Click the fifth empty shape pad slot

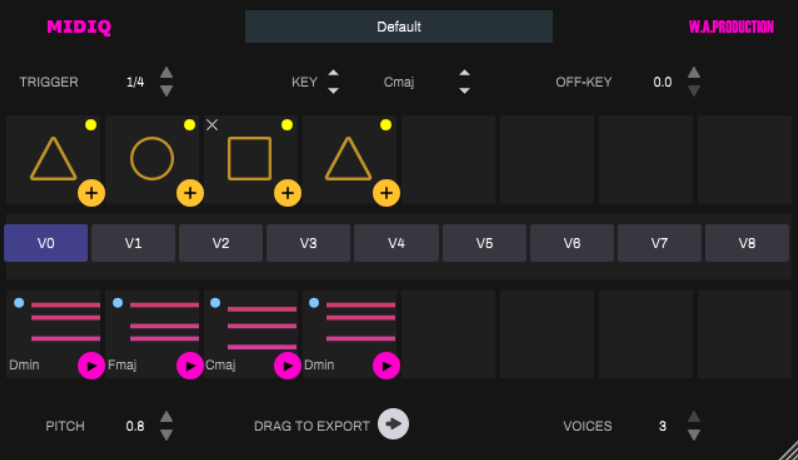tap(448, 159)
